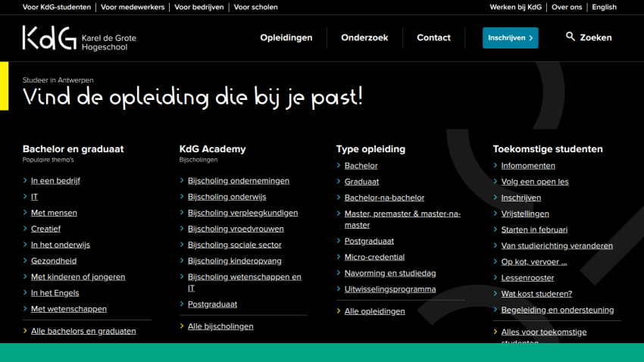Open the 'In een bedrijf' theme link

55,180
